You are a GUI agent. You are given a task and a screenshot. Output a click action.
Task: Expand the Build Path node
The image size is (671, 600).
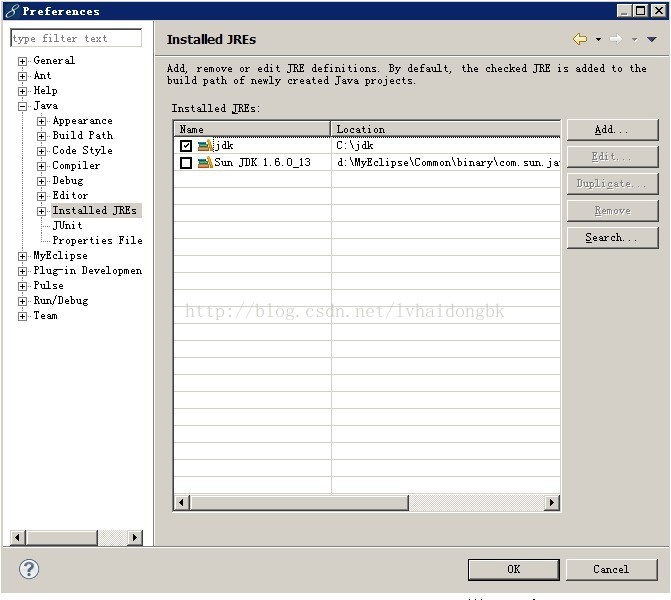coord(41,136)
